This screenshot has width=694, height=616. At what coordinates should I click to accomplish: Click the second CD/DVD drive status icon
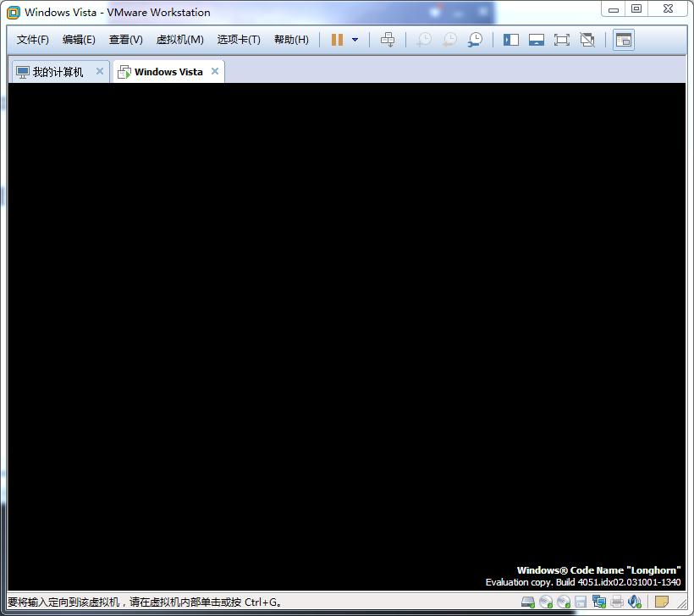pos(564,602)
